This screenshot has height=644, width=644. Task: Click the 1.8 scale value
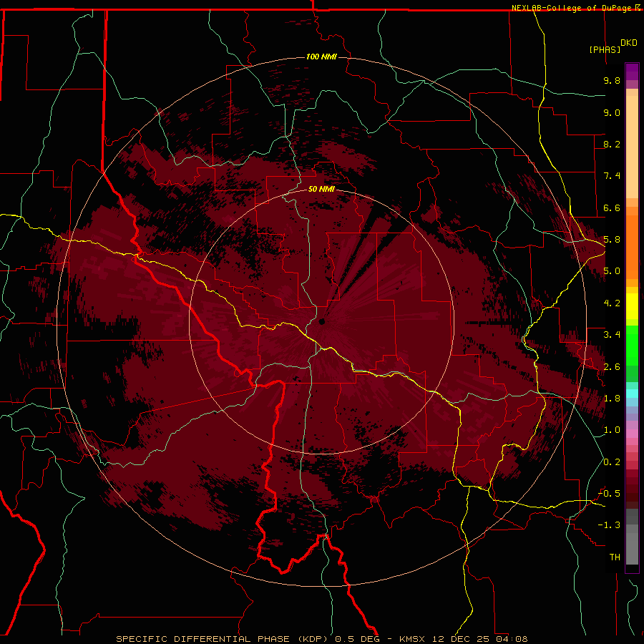click(612, 399)
